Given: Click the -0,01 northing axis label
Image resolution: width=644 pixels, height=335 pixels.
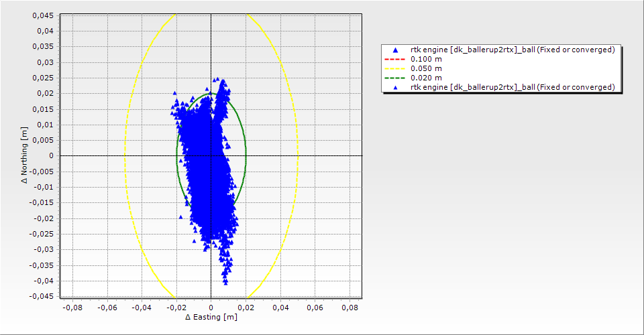Looking at the screenshot, I should [43, 188].
